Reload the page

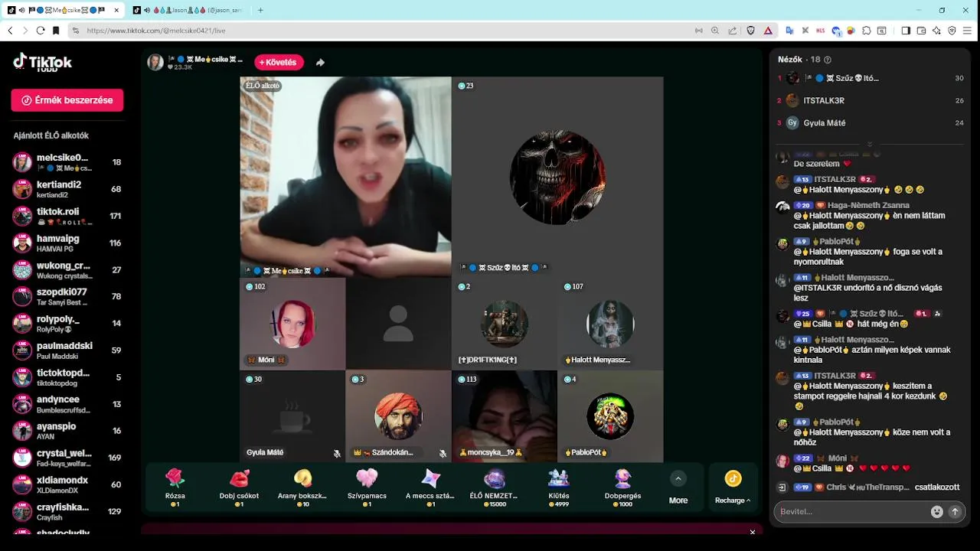tap(40, 31)
